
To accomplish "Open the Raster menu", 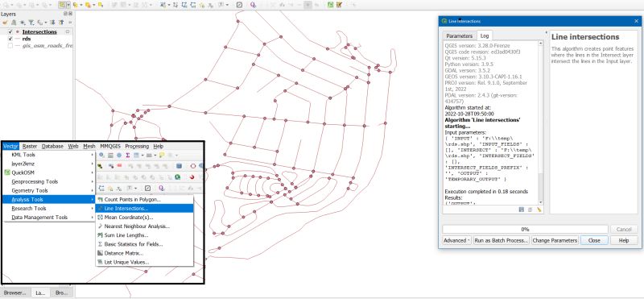I will coord(30,146).
